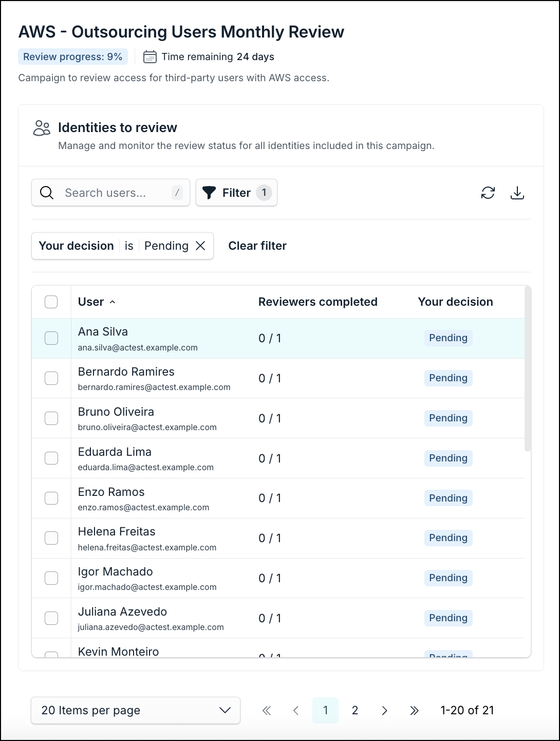Tick Igor Machado's checkbox

tap(51, 578)
